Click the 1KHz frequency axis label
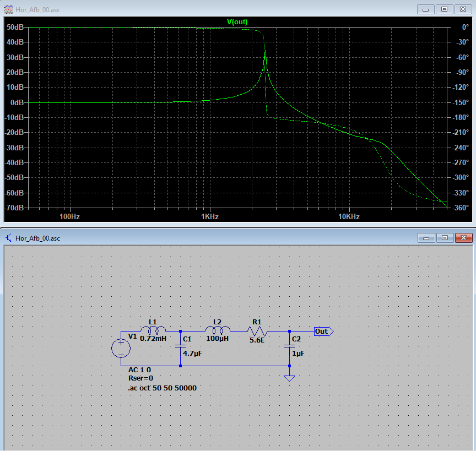476x451 pixels. click(x=210, y=217)
